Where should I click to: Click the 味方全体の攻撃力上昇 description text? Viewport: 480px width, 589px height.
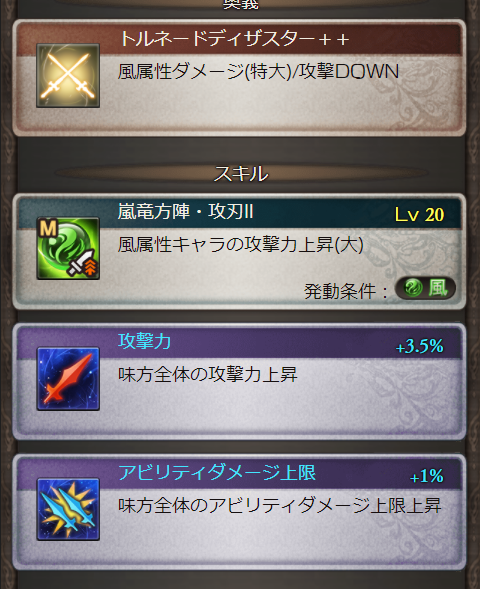[x=208, y=375]
